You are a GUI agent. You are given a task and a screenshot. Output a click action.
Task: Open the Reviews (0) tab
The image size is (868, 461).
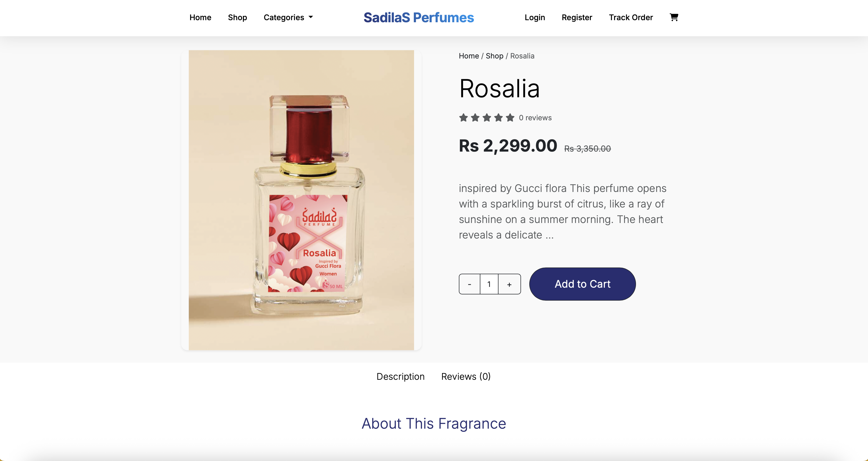pos(466,376)
